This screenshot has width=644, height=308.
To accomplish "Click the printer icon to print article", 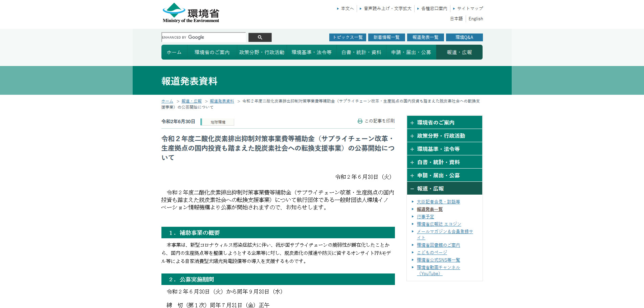I will click(x=360, y=121).
